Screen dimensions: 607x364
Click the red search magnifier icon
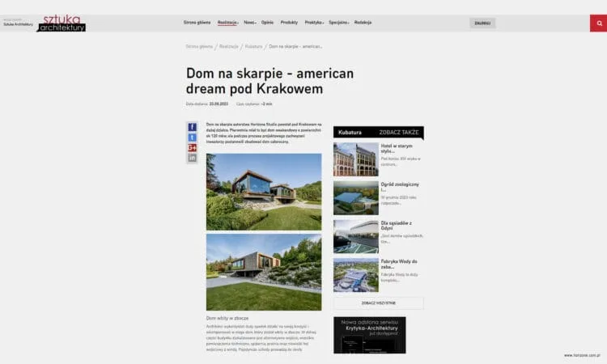click(x=598, y=23)
